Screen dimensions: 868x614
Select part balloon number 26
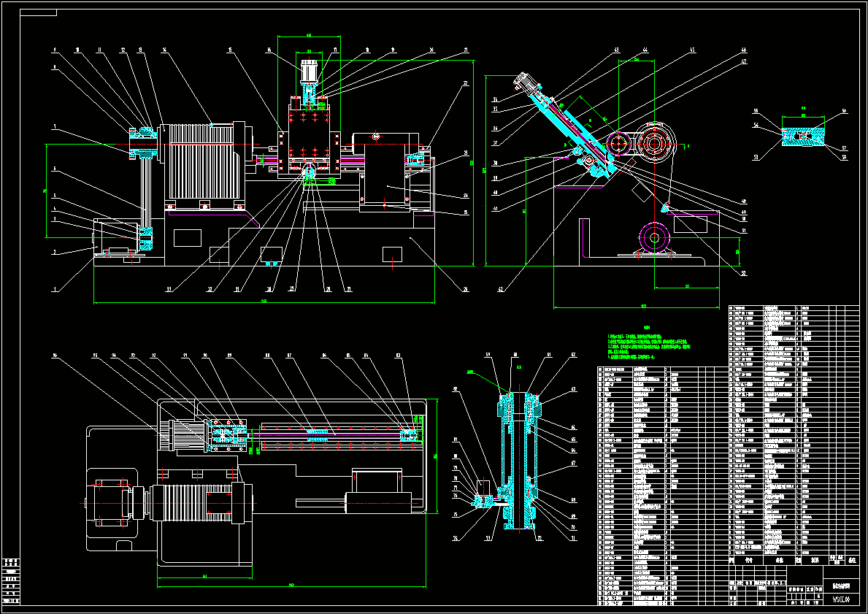tap(466, 289)
